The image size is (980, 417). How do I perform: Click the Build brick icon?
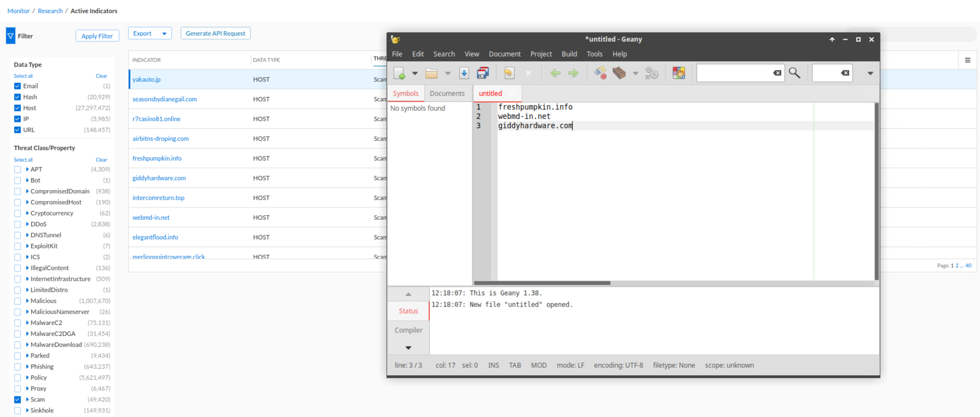pos(619,73)
